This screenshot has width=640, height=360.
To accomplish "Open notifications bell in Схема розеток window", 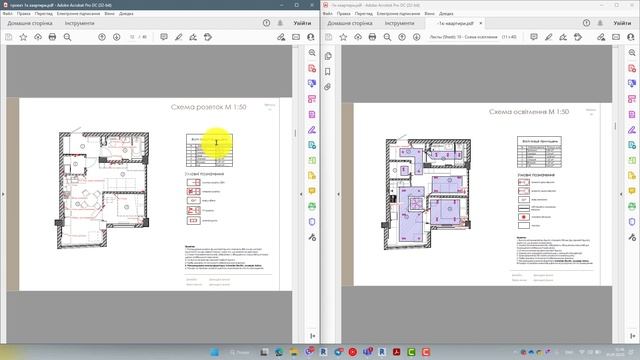I will tap(280, 23).
